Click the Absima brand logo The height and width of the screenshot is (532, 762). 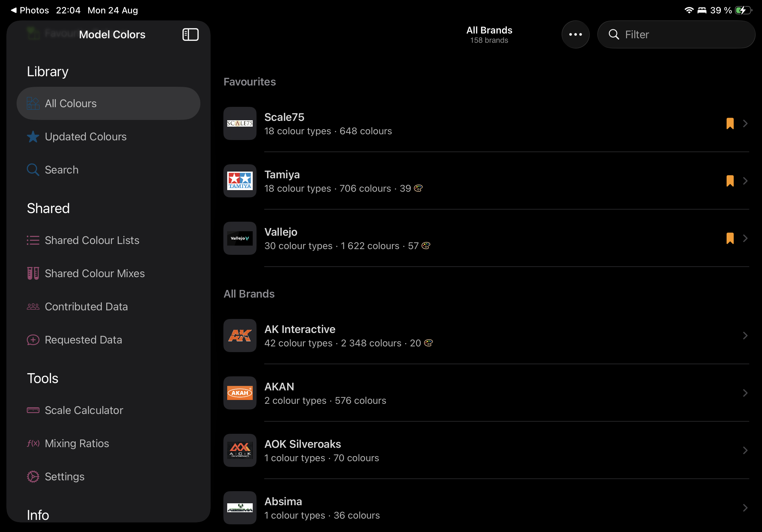point(240,508)
